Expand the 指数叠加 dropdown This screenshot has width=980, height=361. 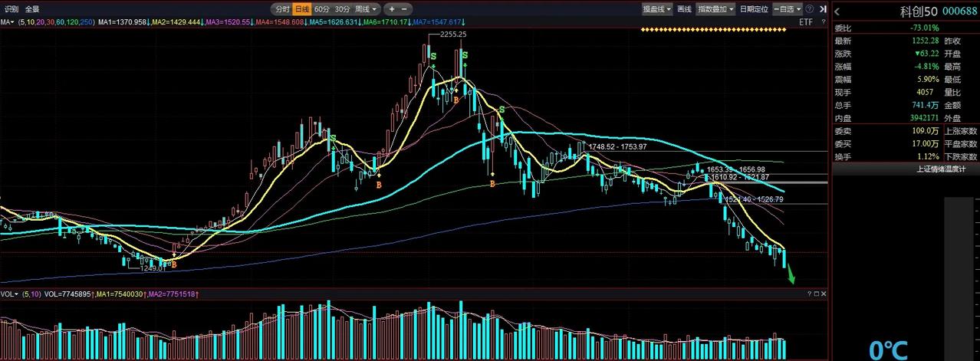tap(715, 9)
